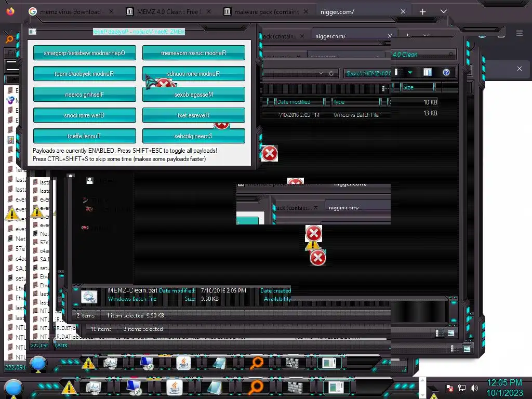Dismiss the Firefox notification bar with its X
The width and height of the screenshot is (532, 399).
[519, 69]
